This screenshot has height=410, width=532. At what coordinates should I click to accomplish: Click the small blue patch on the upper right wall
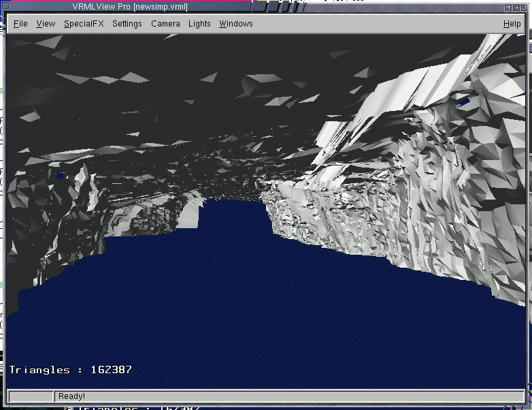point(464,102)
